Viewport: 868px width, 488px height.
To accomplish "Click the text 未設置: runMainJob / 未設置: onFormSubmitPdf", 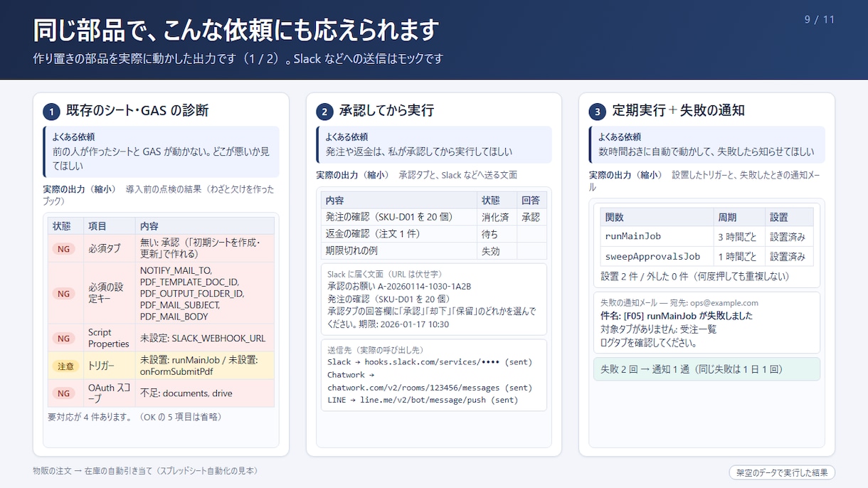I will point(199,366).
